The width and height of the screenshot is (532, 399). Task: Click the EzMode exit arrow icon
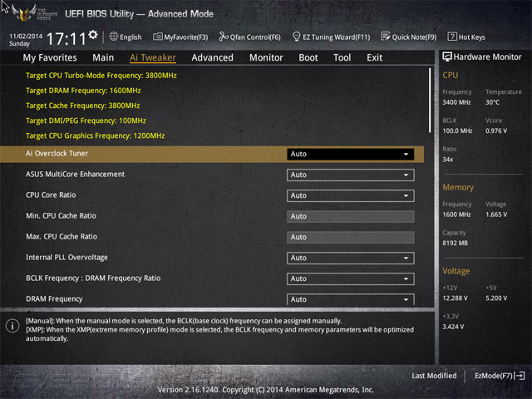[520, 376]
